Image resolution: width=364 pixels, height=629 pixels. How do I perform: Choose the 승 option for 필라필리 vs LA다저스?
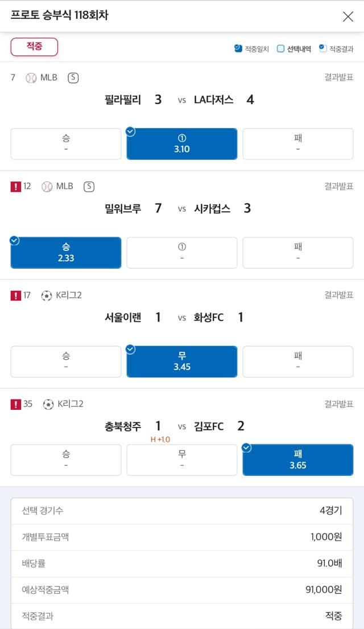[x=66, y=144]
